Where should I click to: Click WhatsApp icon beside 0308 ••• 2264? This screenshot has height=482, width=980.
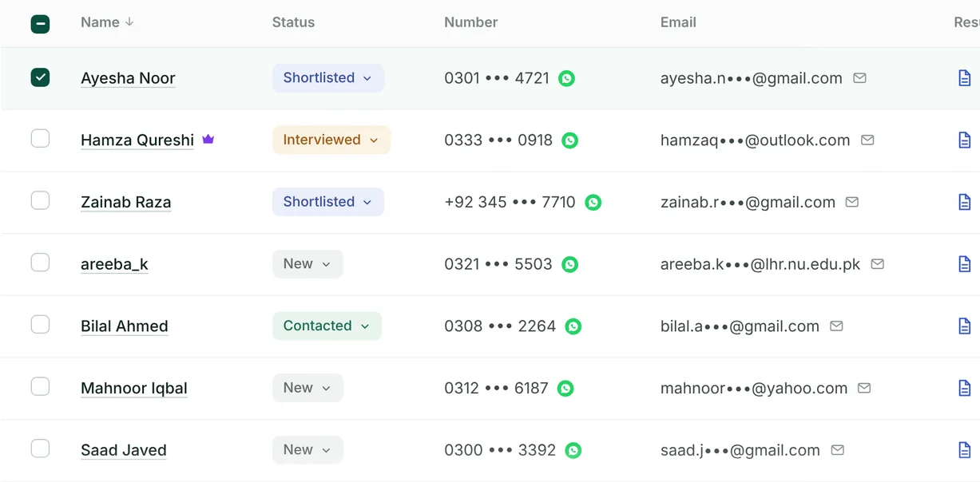click(x=573, y=326)
